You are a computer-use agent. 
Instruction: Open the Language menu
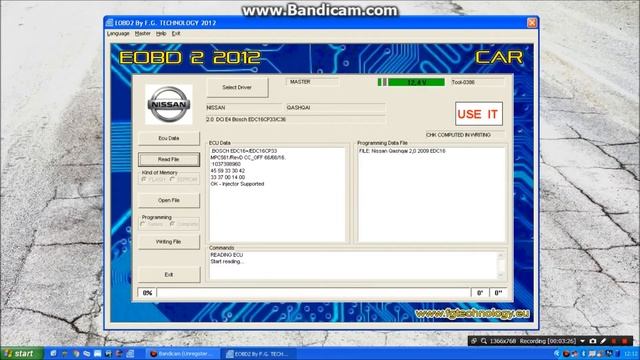click(118, 33)
